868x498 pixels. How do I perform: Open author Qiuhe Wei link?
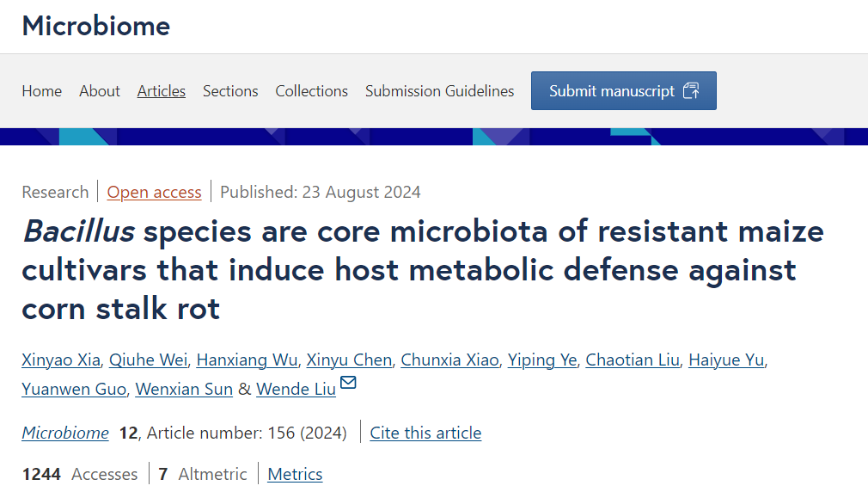(149, 360)
